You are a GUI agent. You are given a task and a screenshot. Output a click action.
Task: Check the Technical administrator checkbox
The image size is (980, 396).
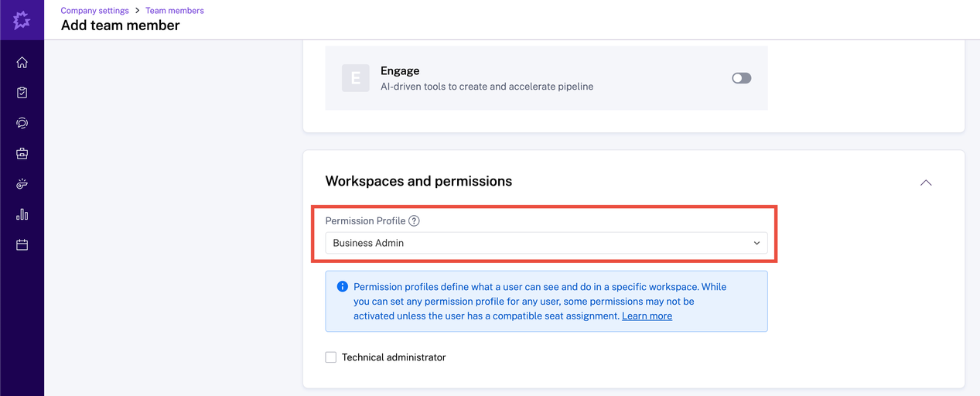[331, 357]
